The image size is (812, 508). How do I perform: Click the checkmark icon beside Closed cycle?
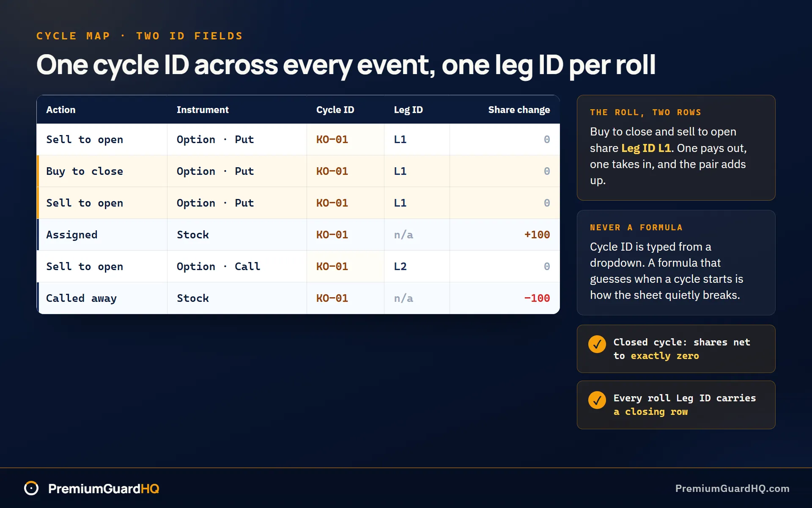(x=597, y=344)
